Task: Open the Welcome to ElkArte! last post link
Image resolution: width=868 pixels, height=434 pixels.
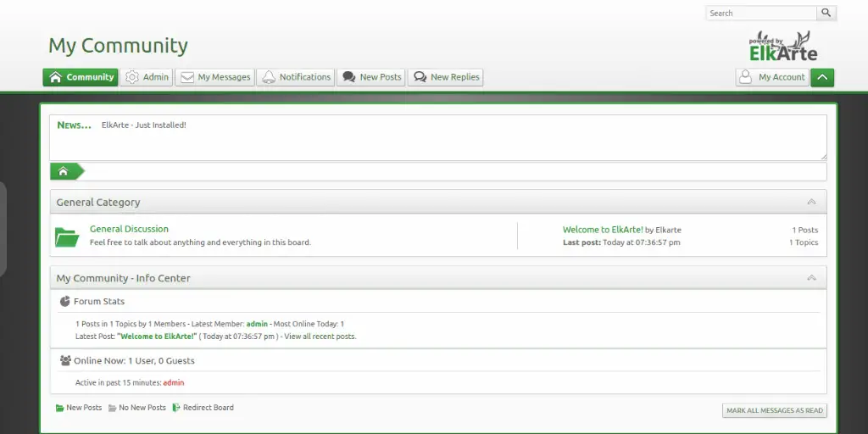Action: point(603,229)
